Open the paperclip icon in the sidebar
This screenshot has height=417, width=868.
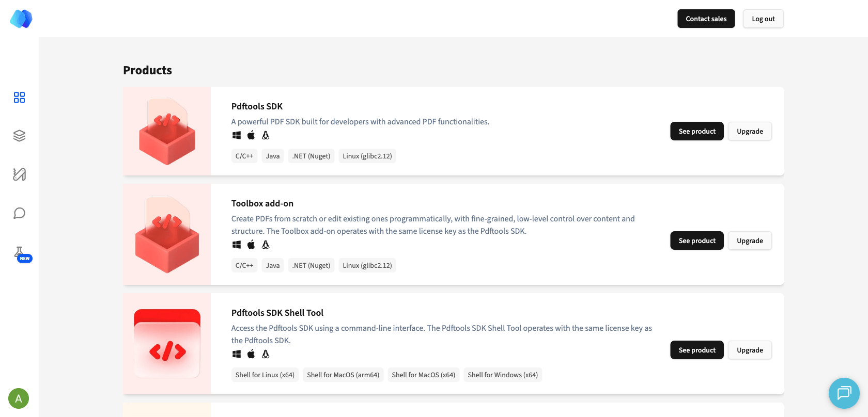19,174
